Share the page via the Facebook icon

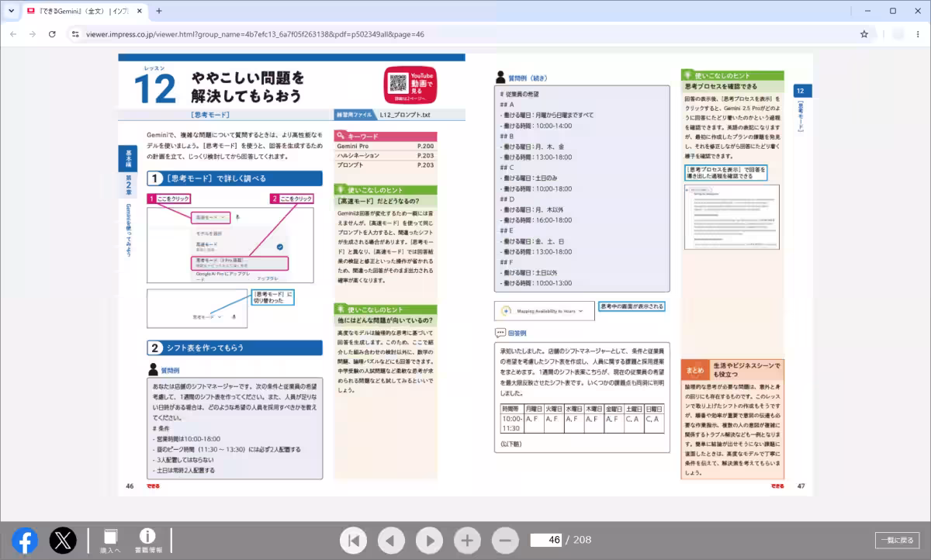point(25,540)
